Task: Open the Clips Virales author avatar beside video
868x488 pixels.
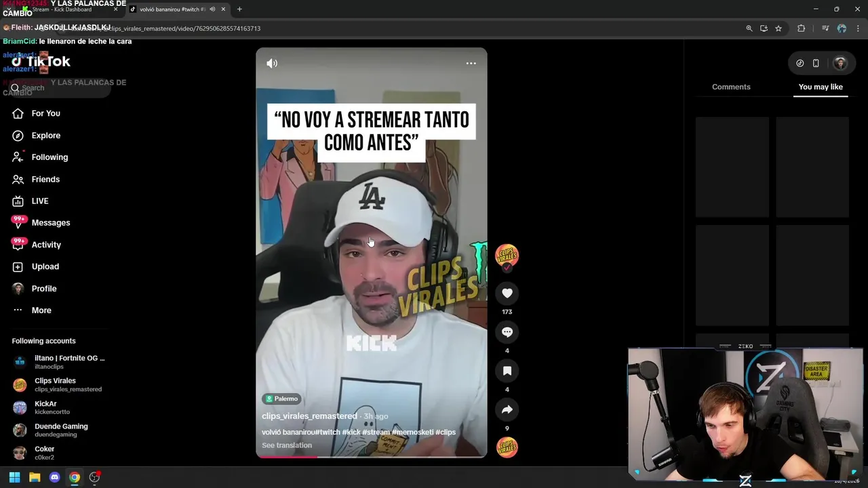Action: 507,256
